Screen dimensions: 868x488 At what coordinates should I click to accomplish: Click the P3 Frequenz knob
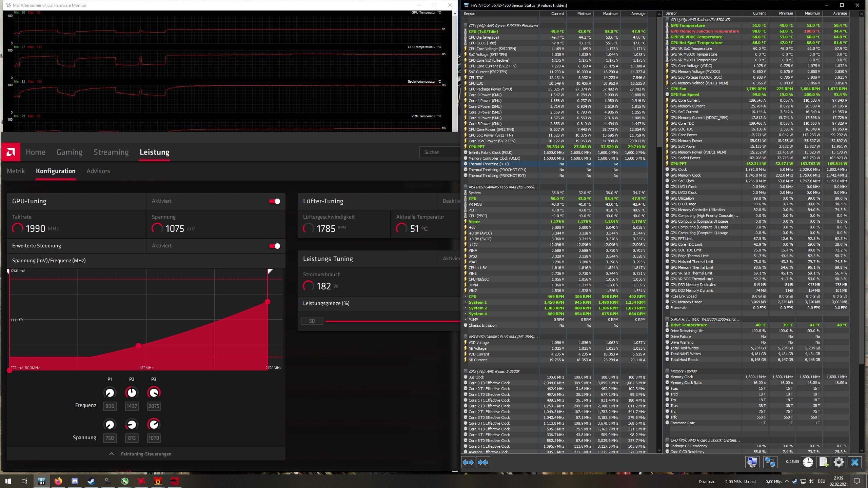coord(154,393)
